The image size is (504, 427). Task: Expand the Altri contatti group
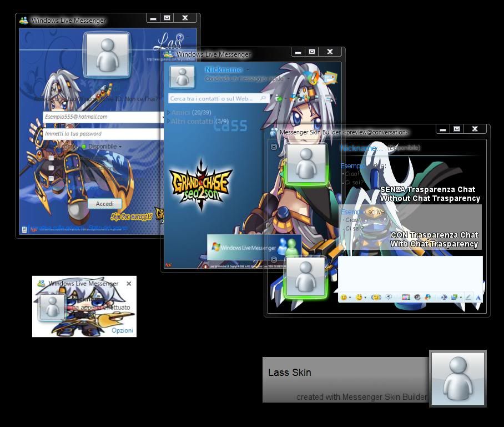pyautogui.click(x=169, y=121)
